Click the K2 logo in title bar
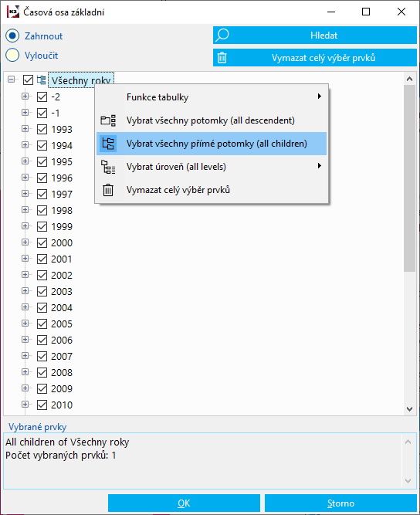The width and height of the screenshot is (420, 515). (13, 12)
